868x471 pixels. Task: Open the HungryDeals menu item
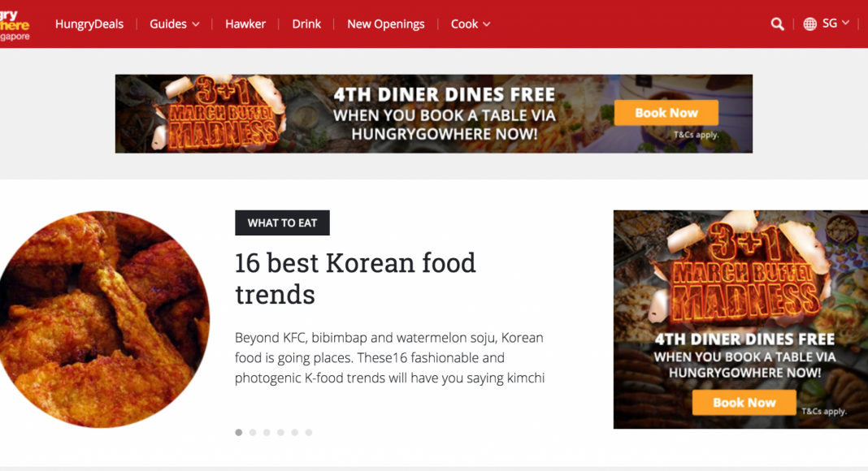point(89,24)
